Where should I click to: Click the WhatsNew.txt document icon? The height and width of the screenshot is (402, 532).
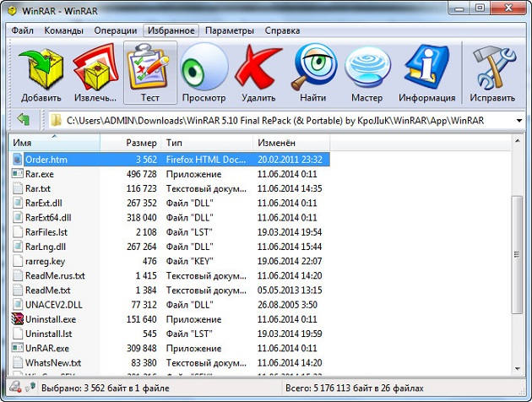coord(17,362)
